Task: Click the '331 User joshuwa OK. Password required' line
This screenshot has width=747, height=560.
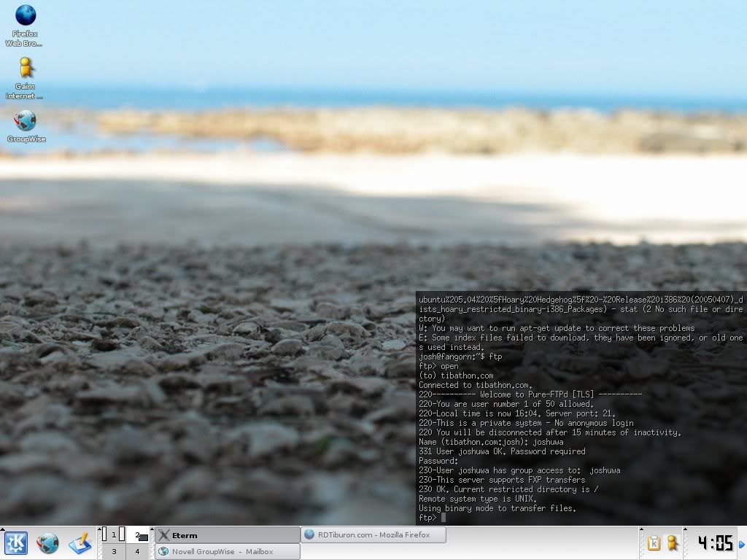Action: click(502, 451)
